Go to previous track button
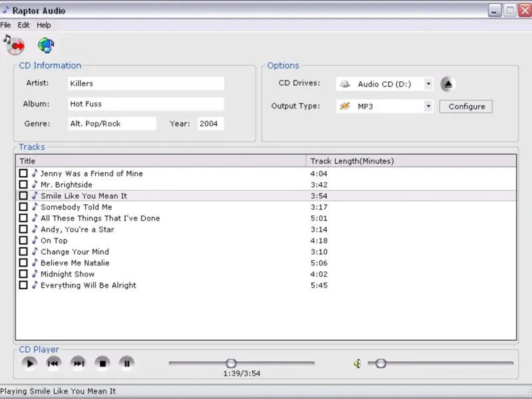 pos(54,363)
